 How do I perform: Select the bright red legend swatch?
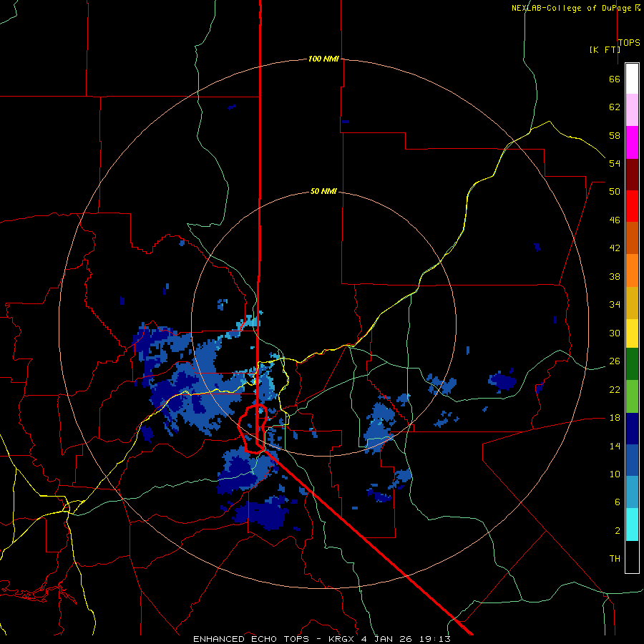point(632,206)
